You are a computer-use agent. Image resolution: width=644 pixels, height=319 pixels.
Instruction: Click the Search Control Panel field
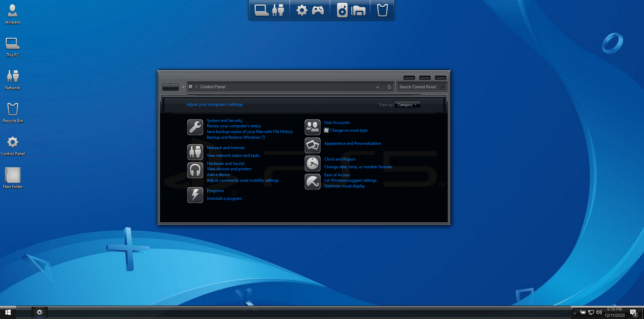[418, 87]
